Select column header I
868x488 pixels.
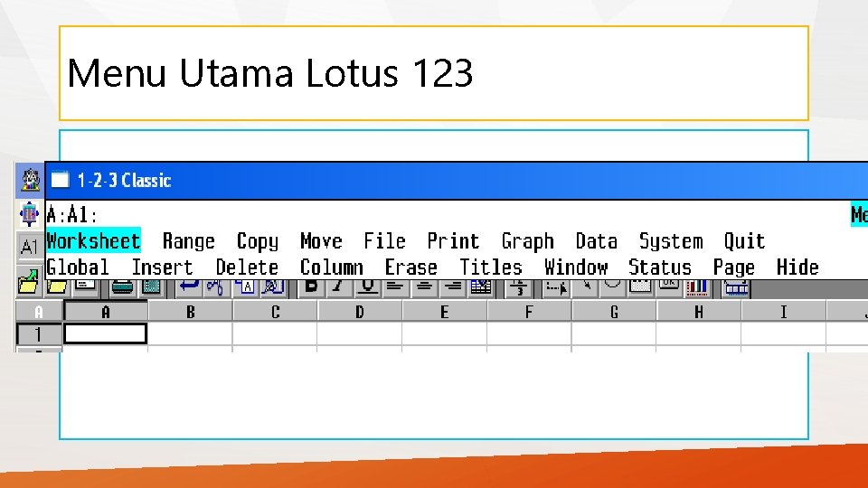(x=783, y=312)
